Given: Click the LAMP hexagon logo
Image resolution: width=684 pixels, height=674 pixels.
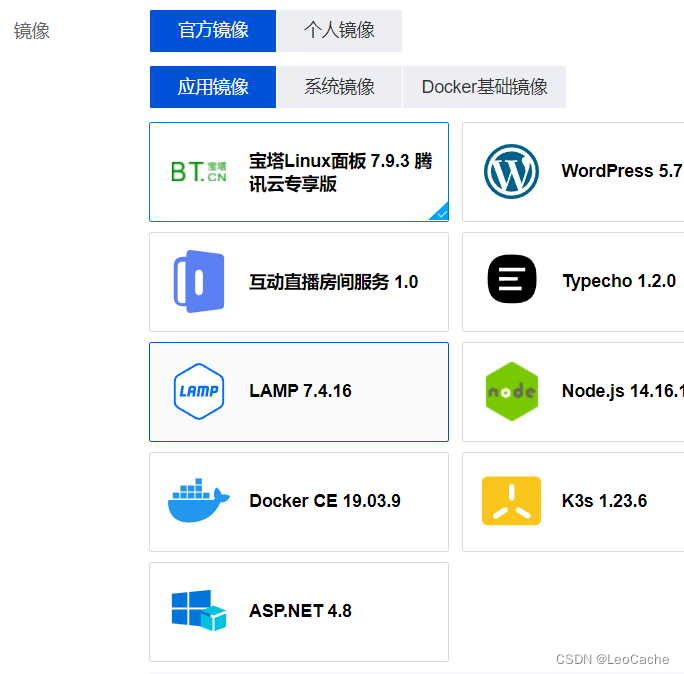Looking at the screenshot, I should tap(199, 391).
